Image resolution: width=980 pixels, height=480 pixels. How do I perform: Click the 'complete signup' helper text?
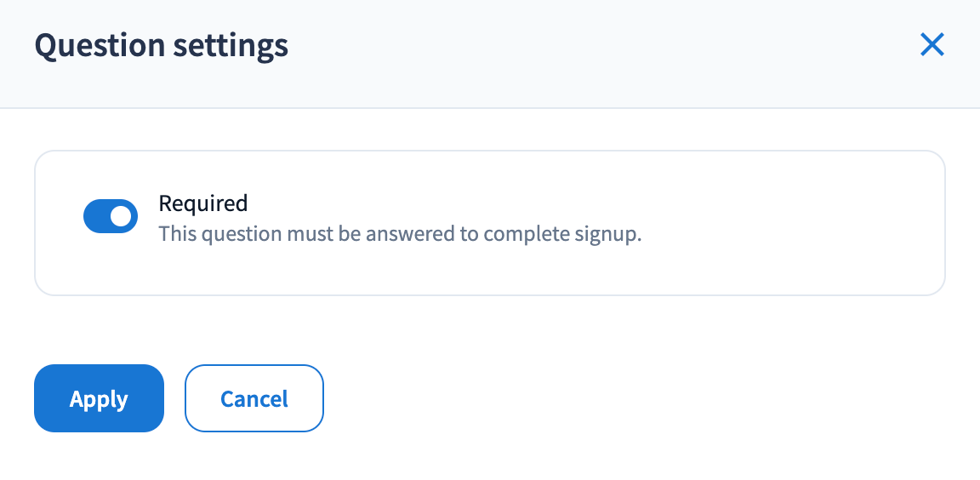(x=561, y=233)
